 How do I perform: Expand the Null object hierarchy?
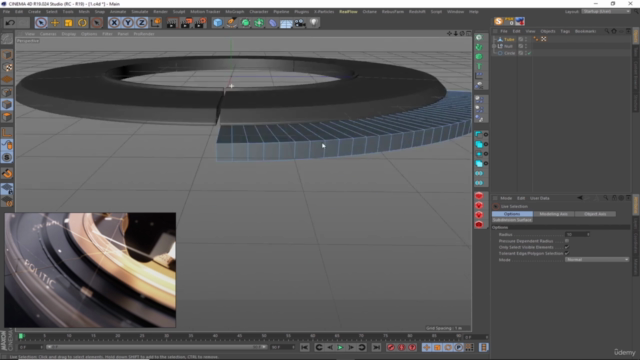[x=494, y=46]
